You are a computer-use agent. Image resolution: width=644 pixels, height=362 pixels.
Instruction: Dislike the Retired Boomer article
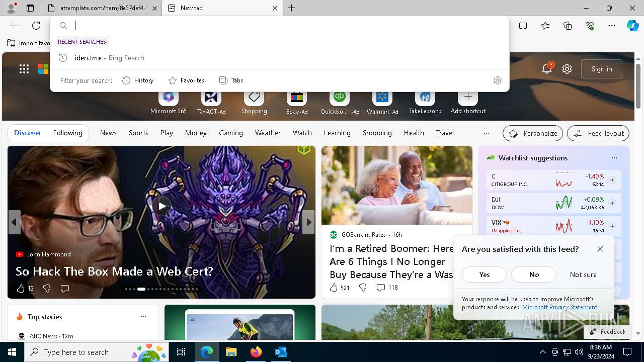[363, 288]
